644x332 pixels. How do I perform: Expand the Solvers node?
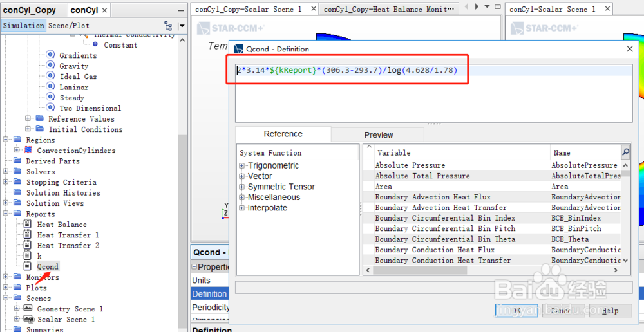[x=6, y=171]
